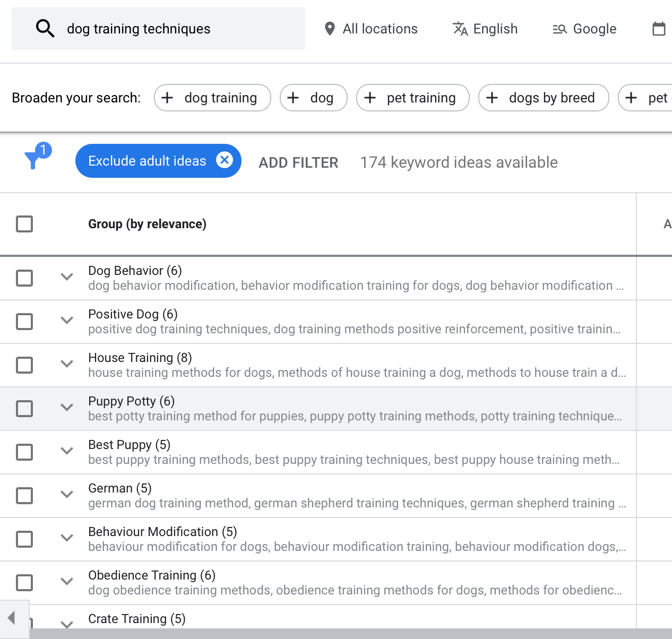Image resolution: width=672 pixels, height=639 pixels.
Task: Expand the Positive Dog group
Action: [x=67, y=320]
